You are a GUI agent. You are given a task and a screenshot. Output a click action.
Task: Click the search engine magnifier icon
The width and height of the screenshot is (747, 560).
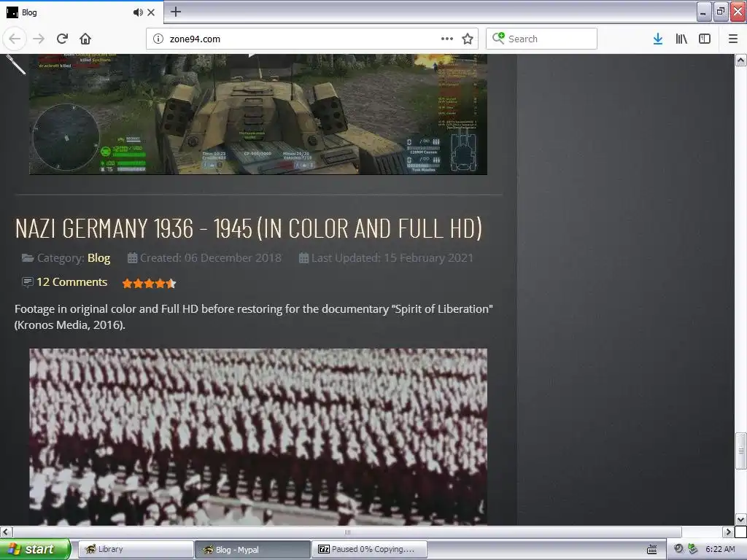498,38
